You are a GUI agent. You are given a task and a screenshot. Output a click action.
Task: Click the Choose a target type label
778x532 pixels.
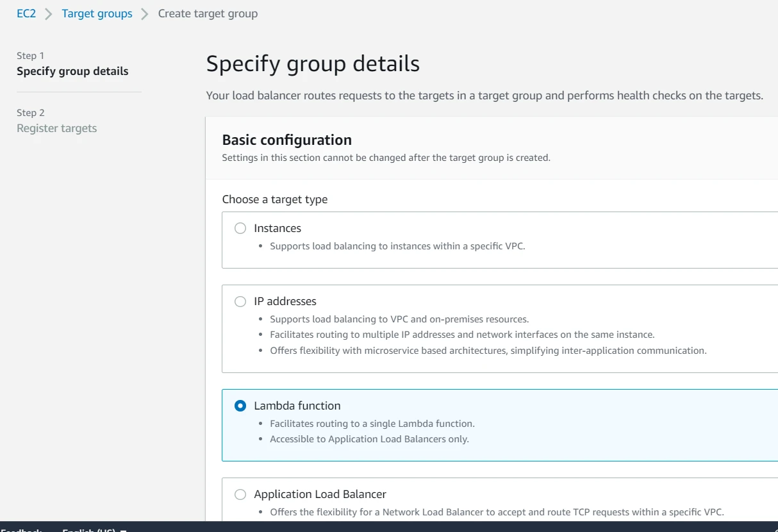click(274, 199)
